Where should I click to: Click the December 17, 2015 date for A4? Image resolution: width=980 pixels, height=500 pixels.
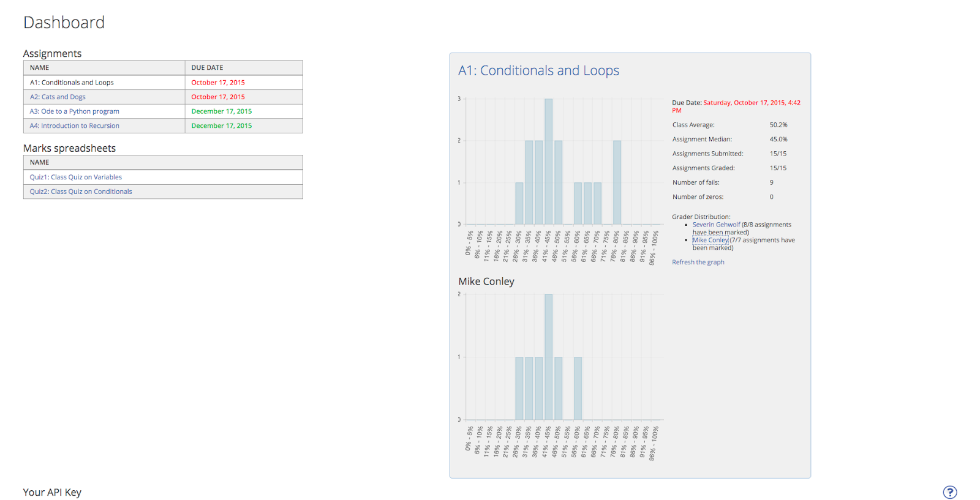point(222,125)
